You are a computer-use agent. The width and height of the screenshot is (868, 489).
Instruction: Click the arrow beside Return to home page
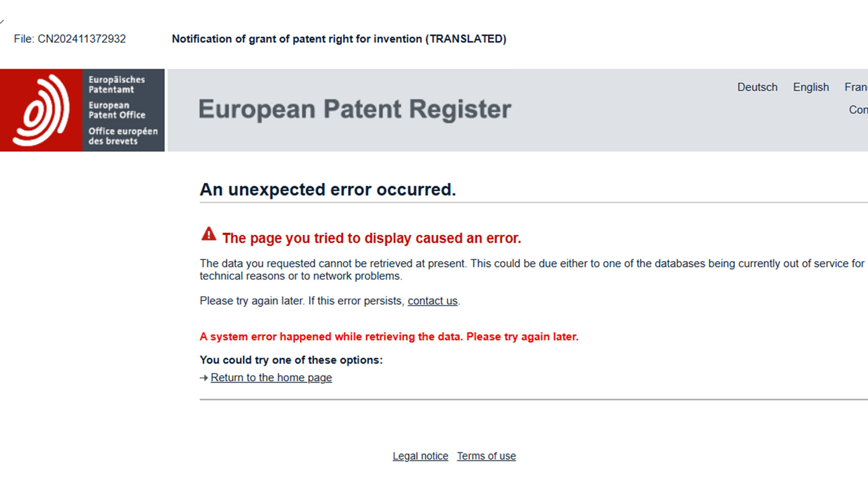[x=204, y=378]
